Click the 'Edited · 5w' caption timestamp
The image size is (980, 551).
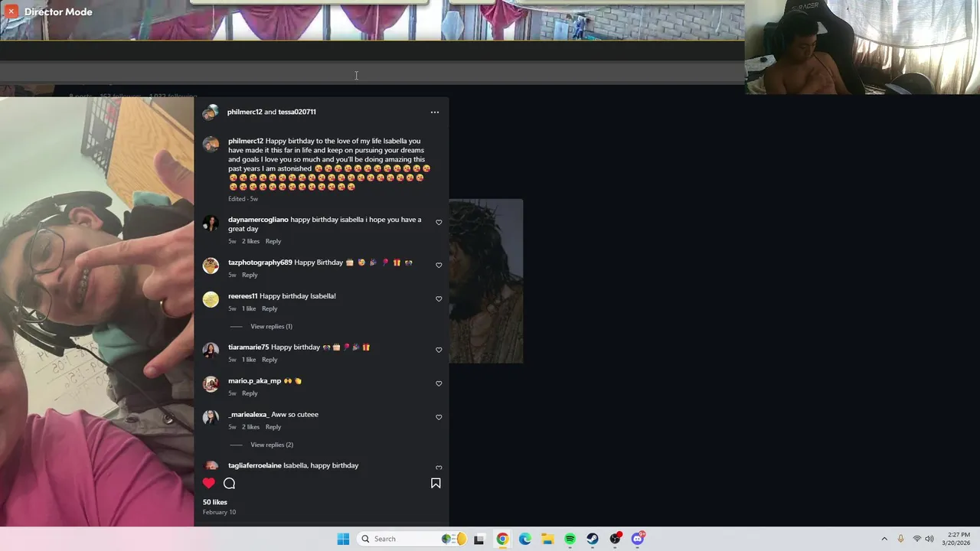tap(243, 199)
